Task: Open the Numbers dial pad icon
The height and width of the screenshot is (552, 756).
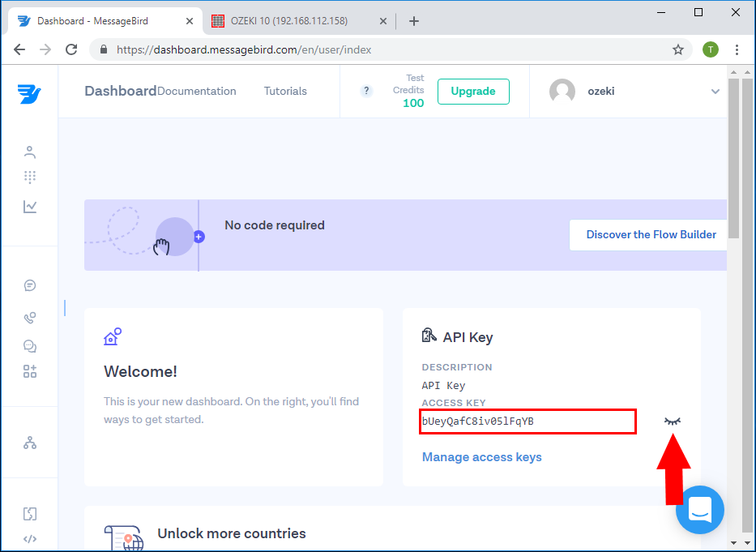Action: click(30, 178)
